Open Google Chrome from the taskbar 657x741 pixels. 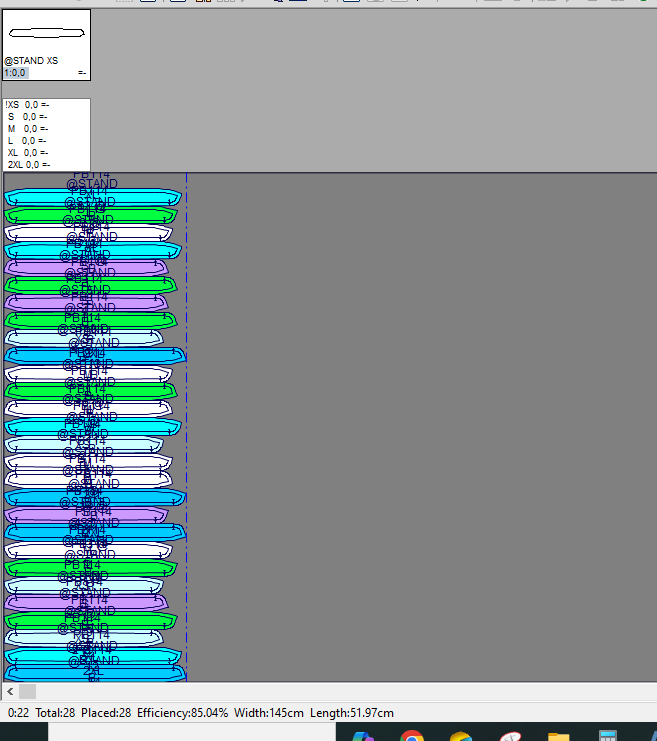(x=411, y=737)
